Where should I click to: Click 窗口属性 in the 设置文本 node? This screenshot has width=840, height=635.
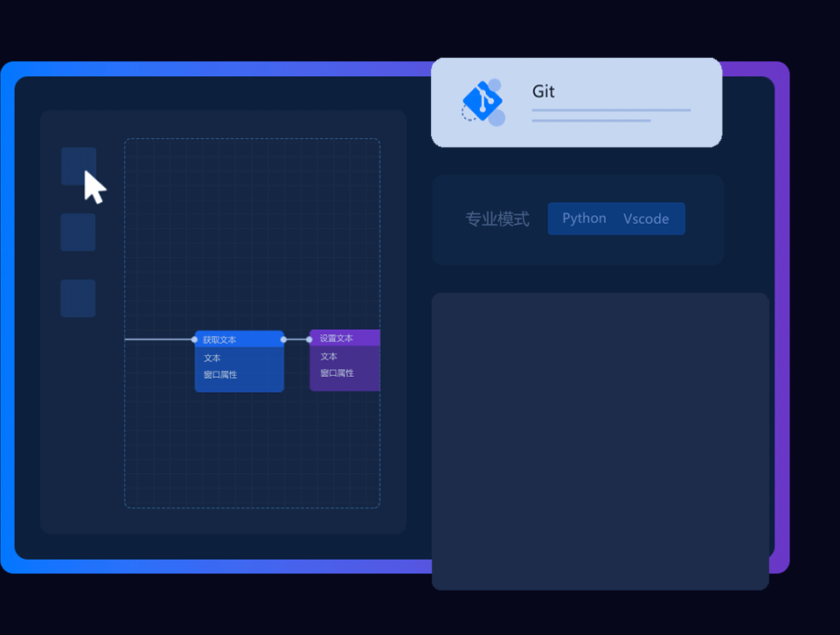pos(337,373)
